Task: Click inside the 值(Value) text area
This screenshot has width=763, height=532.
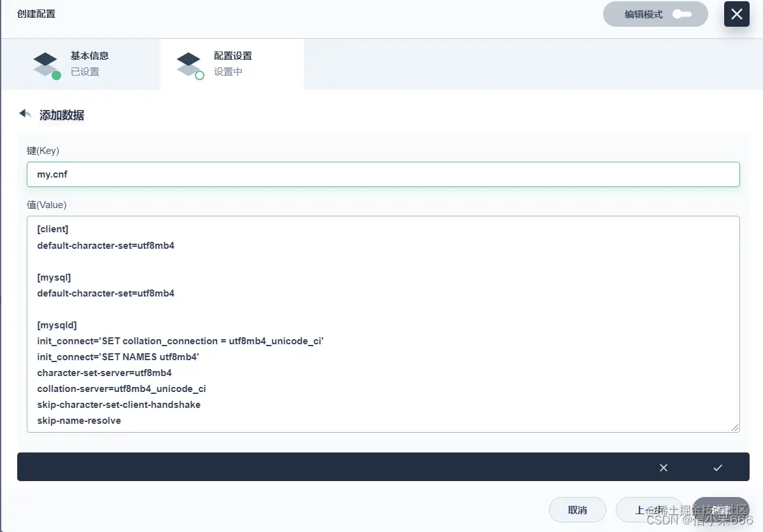Action: (x=383, y=325)
